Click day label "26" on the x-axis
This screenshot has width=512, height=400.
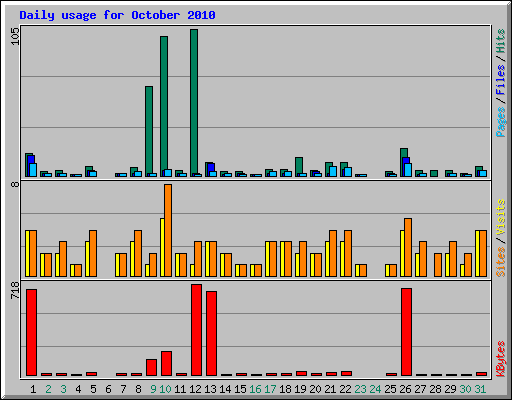point(405,389)
